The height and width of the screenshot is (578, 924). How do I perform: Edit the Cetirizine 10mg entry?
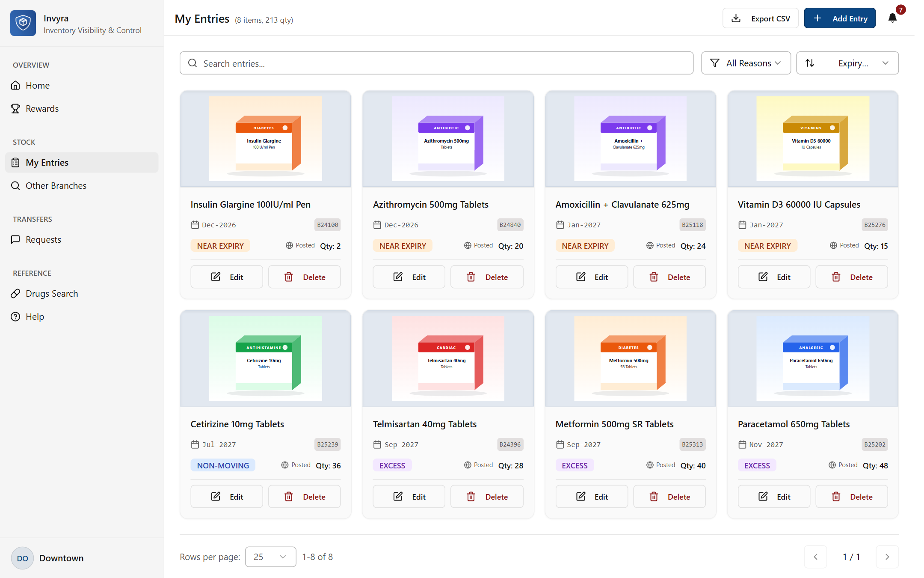227,497
